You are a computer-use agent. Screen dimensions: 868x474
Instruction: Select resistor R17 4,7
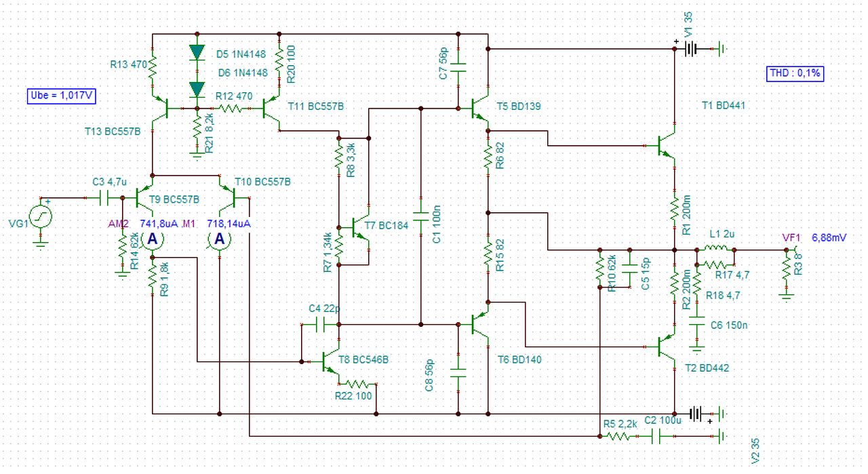[715, 264]
